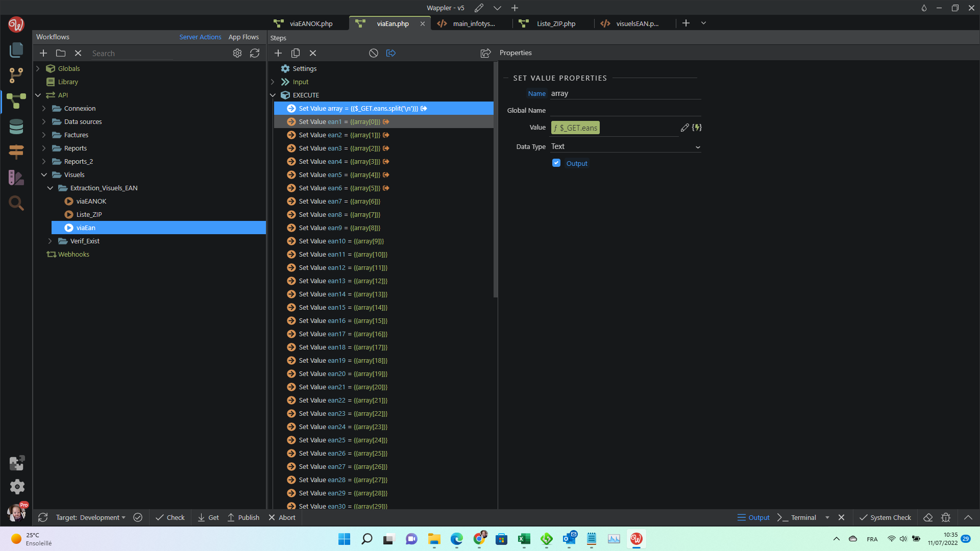This screenshot has width=980, height=551.
Task: Click the Publish button
Action: (243, 517)
